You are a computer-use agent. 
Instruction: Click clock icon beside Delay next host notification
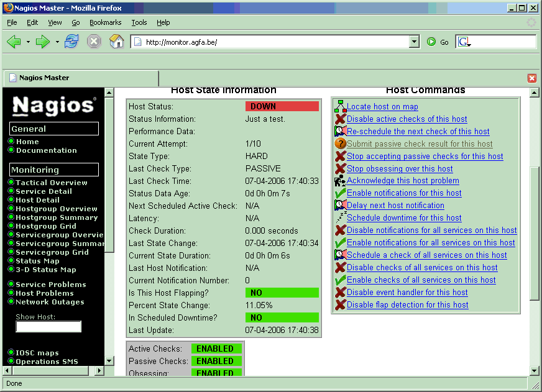point(340,205)
